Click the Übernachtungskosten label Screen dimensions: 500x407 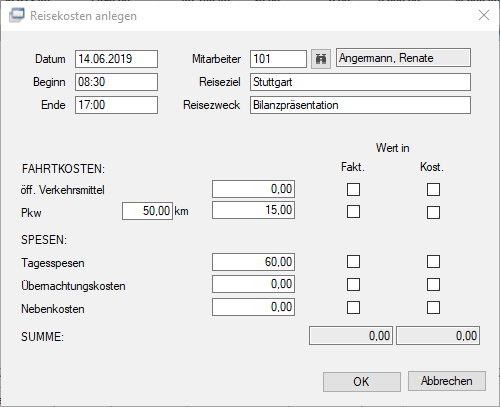point(73,286)
